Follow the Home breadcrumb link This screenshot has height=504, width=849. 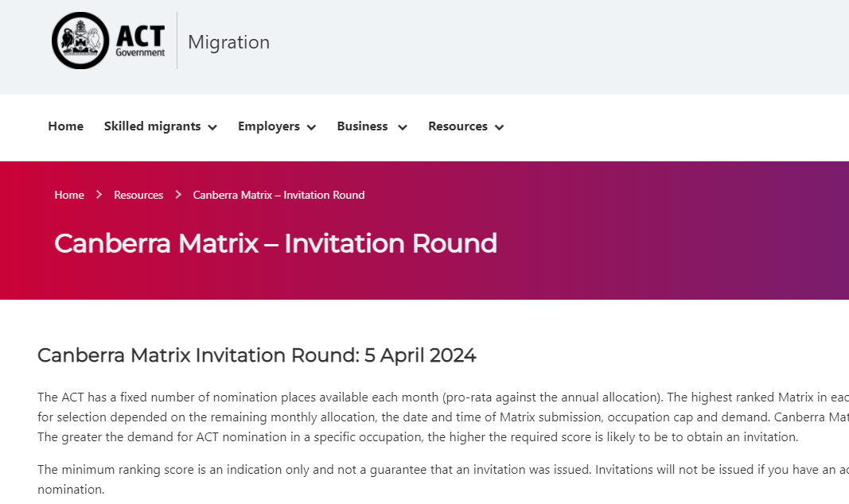tap(69, 195)
